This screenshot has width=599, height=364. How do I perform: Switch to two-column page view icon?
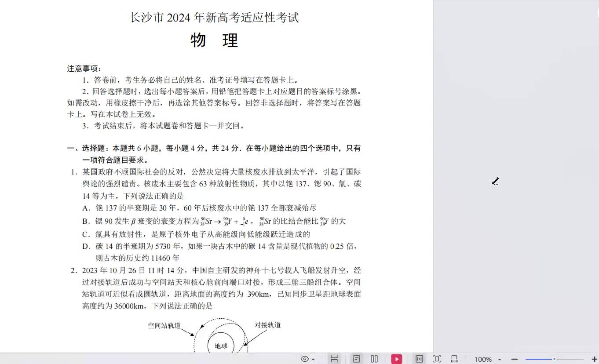374,359
